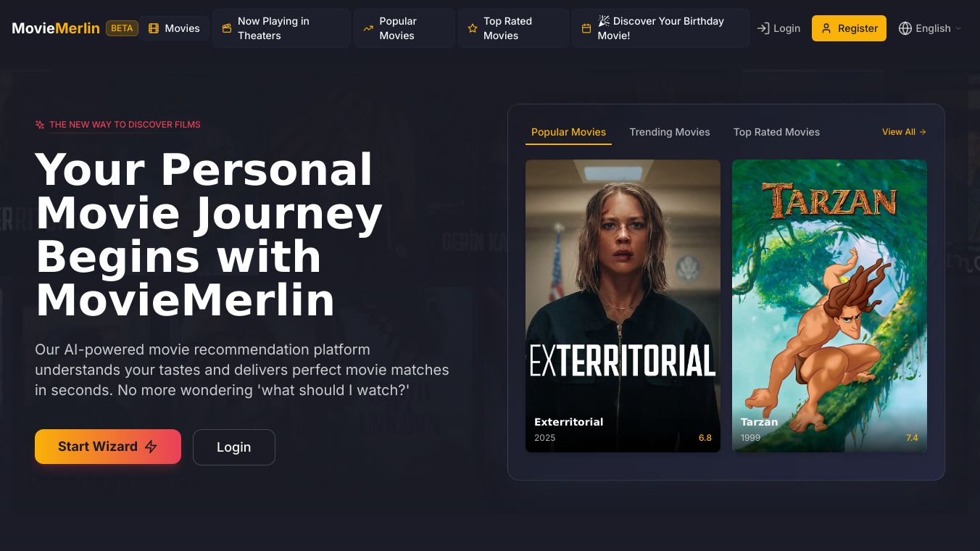Expand language list via chevron arrow
The width and height of the screenshot is (980, 551).
click(958, 28)
